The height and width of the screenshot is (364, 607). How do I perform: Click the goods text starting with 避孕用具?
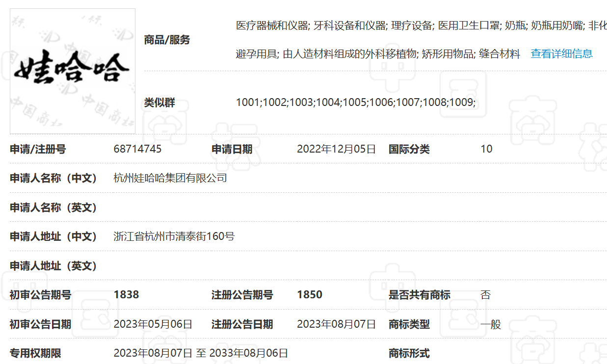pos(378,54)
